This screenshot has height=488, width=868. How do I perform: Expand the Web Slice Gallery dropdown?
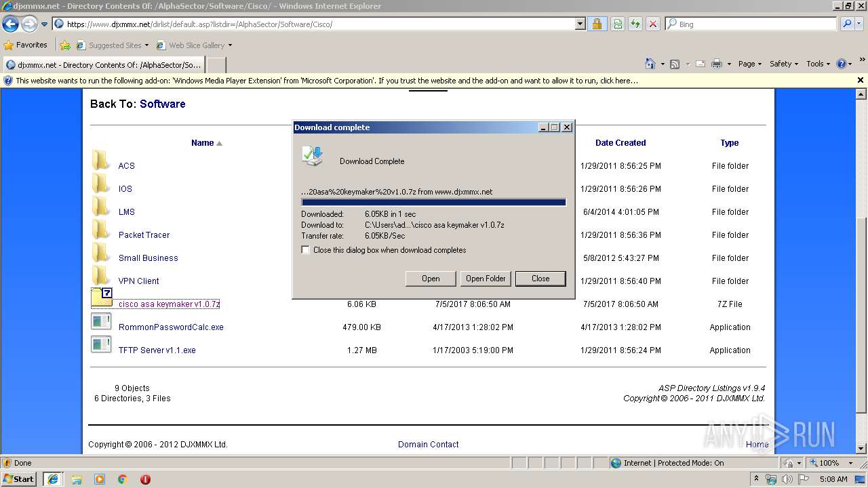230,45
